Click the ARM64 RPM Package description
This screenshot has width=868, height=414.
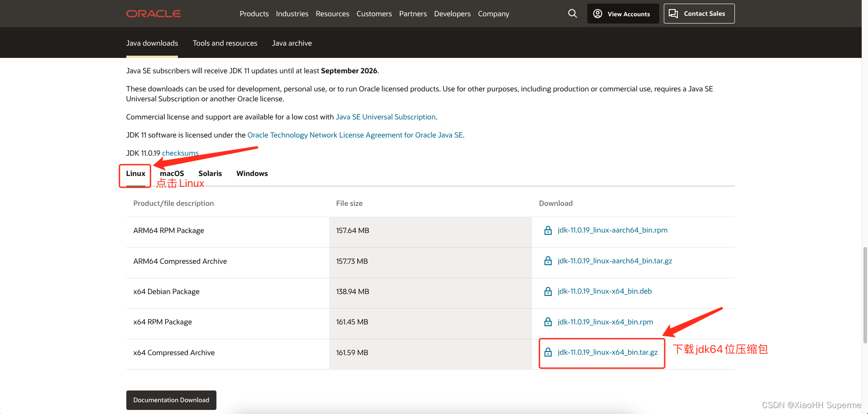pos(168,231)
